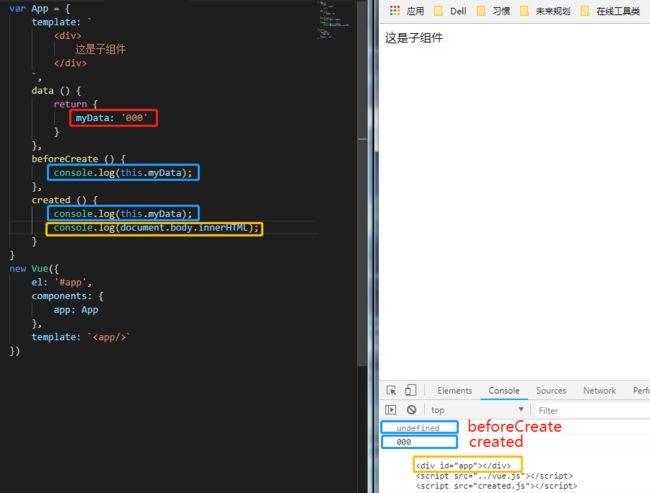Switch to the Sources tab
The image size is (650, 493).
click(x=551, y=391)
